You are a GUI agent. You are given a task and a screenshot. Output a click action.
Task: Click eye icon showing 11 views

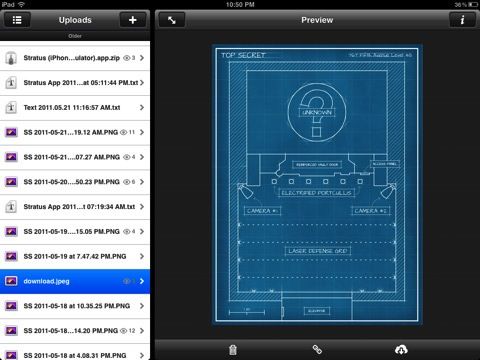(x=123, y=132)
